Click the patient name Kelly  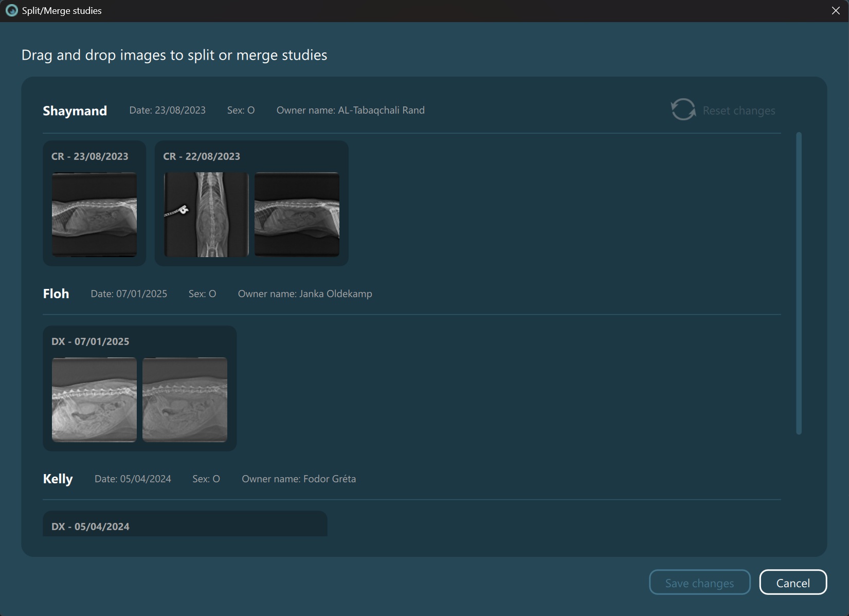tap(58, 479)
